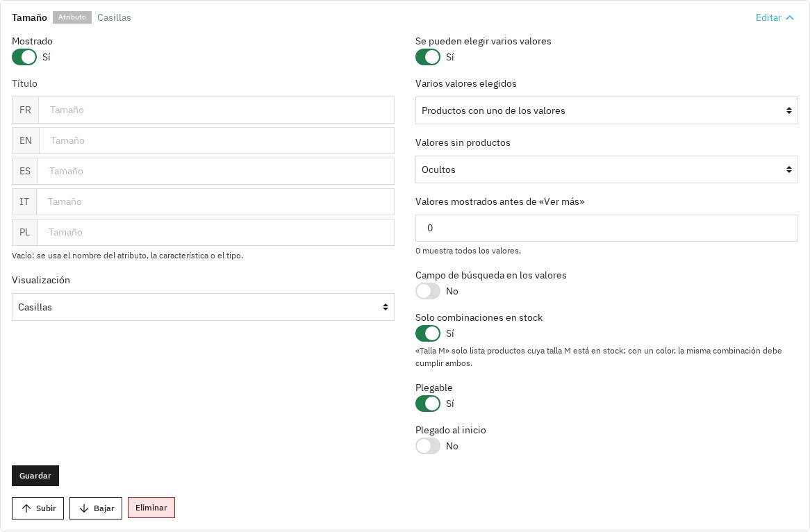
Task: Collapse panel with Editar chevron icon
Action: click(x=789, y=17)
